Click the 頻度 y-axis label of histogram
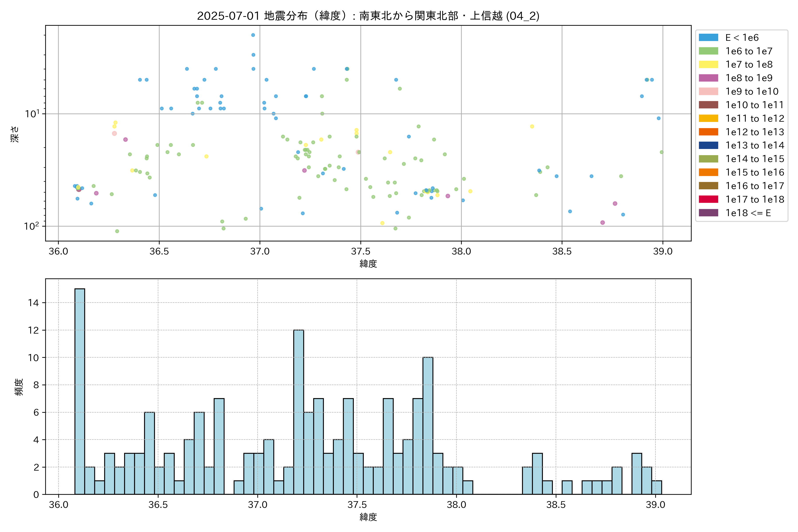Viewport: 798px width, 532px height. coord(19,387)
